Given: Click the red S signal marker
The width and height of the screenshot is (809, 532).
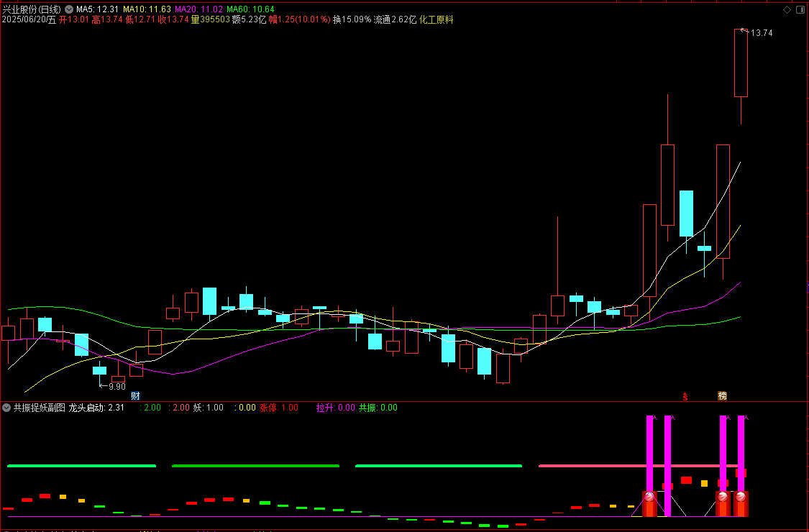Looking at the screenshot, I should [685, 396].
